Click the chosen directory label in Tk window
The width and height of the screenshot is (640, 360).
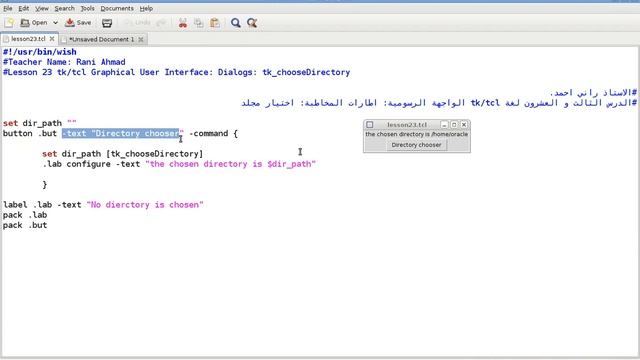(416, 134)
